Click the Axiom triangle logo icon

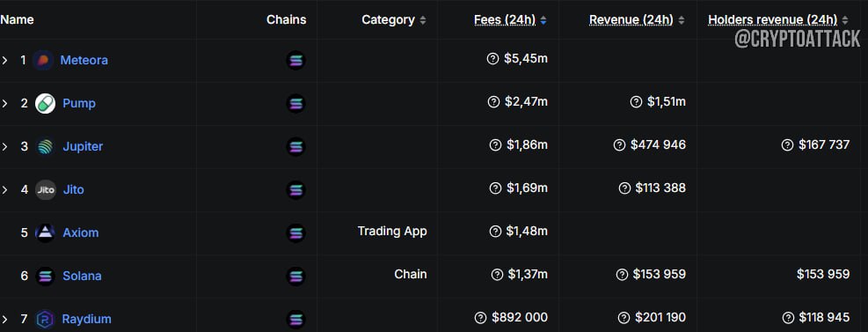(x=46, y=232)
